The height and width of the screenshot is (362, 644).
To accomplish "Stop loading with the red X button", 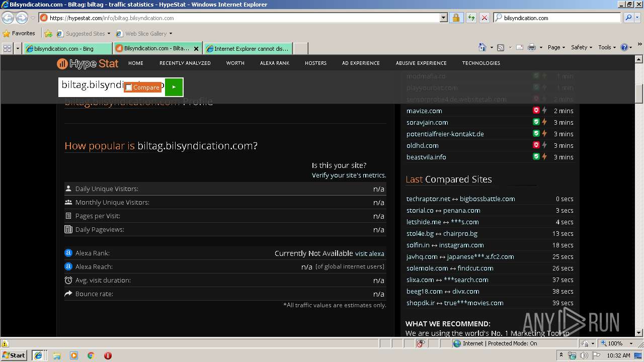I will [484, 18].
